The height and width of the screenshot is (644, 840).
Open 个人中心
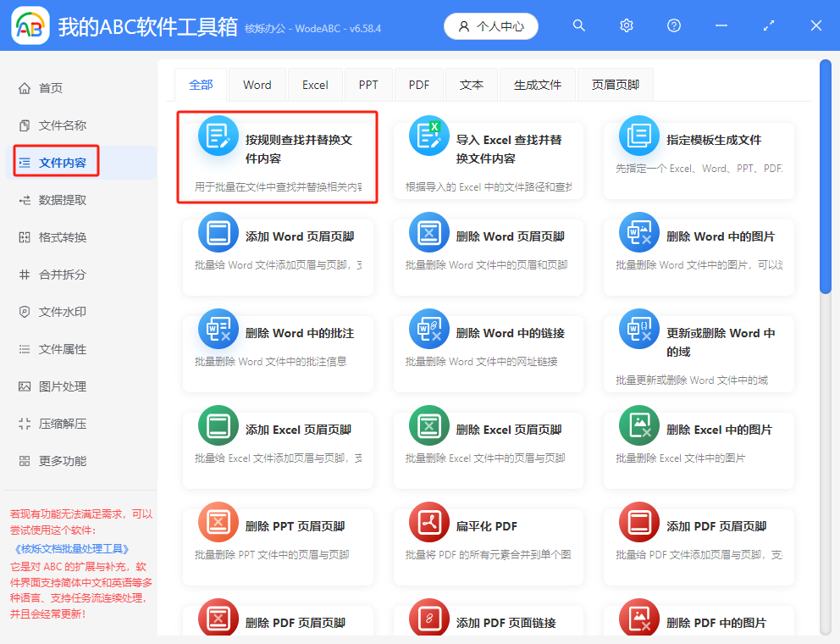pyautogui.click(x=490, y=25)
